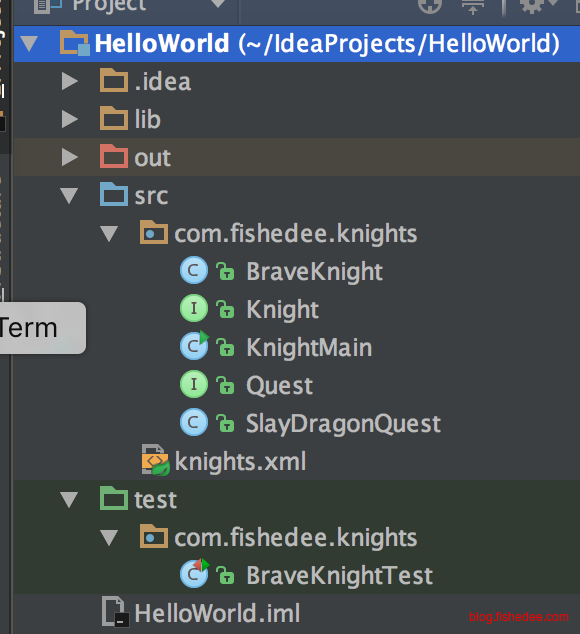
Task: Open the blog.fishedee.com link
Action: 519,617
